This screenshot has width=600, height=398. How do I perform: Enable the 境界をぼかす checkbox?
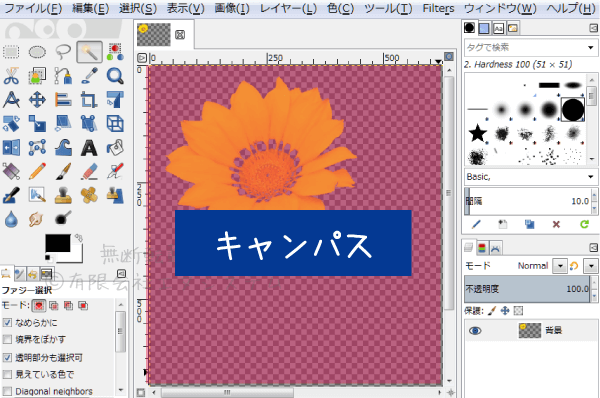[7, 339]
